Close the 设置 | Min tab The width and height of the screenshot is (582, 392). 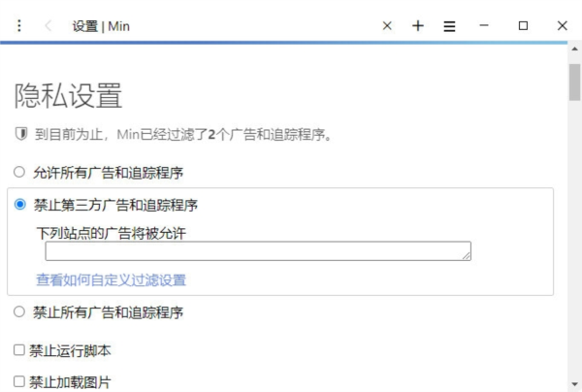(x=387, y=26)
